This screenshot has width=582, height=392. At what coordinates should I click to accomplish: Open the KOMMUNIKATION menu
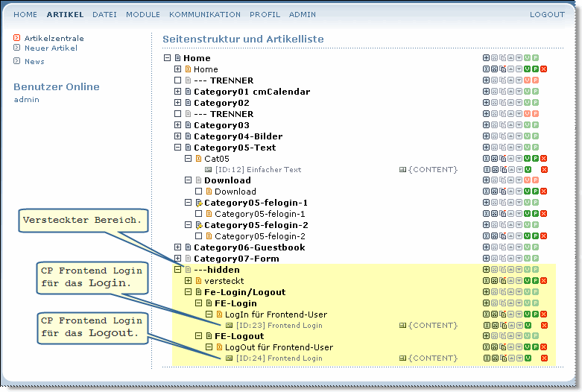click(205, 15)
